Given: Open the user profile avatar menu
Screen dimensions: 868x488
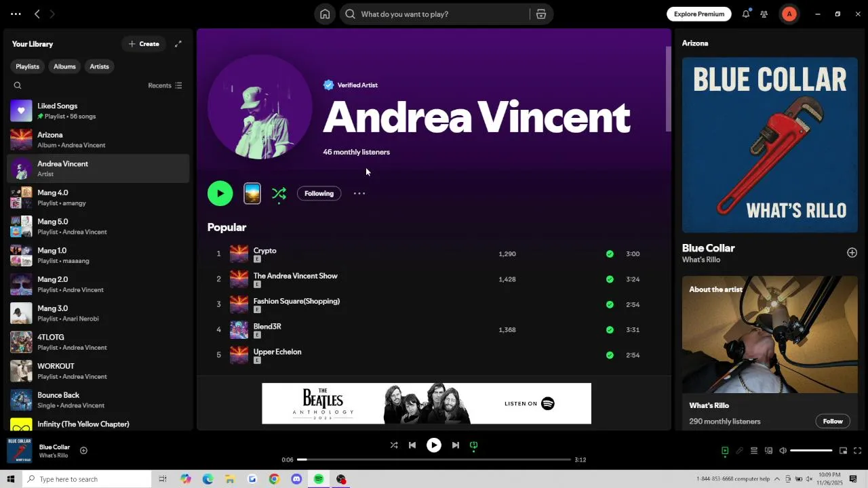Looking at the screenshot, I should pyautogui.click(x=789, y=14).
